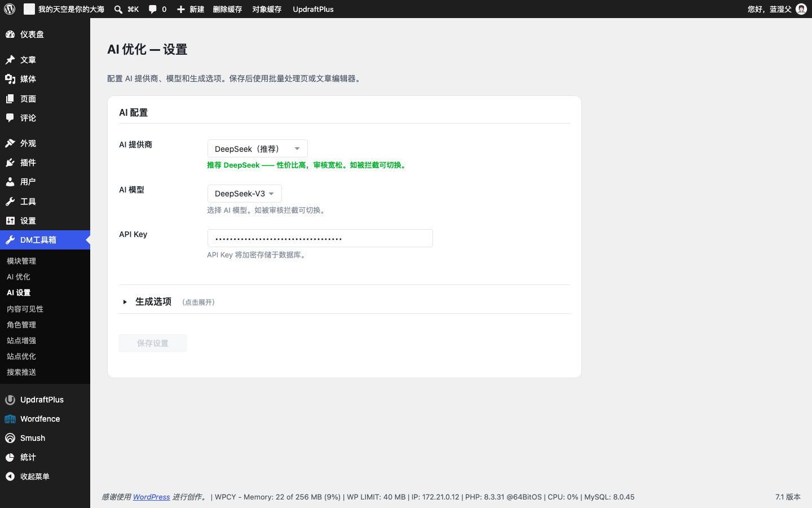The width and height of the screenshot is (812, 508).
Task: Open 删除缓存 in the admin bar
Action: click(227, 9)
